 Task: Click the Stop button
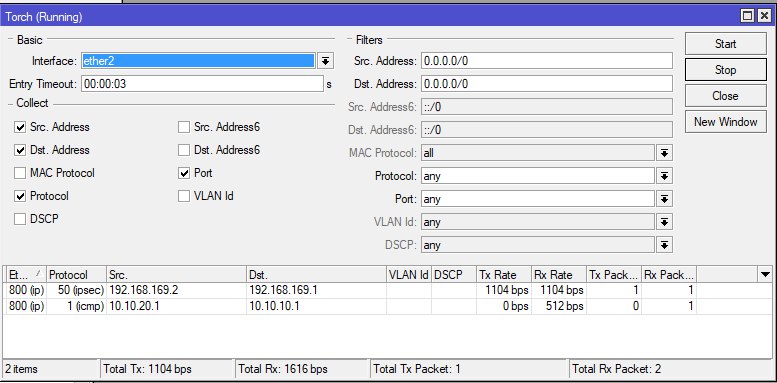tap(725, 70)
